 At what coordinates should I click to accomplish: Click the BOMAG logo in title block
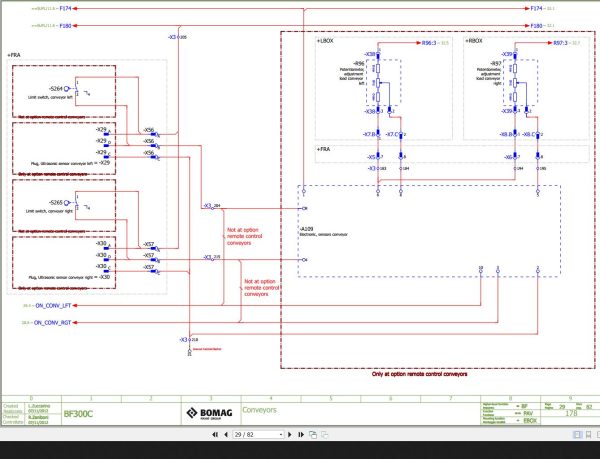pyautogui.click(x=209, y=413)
